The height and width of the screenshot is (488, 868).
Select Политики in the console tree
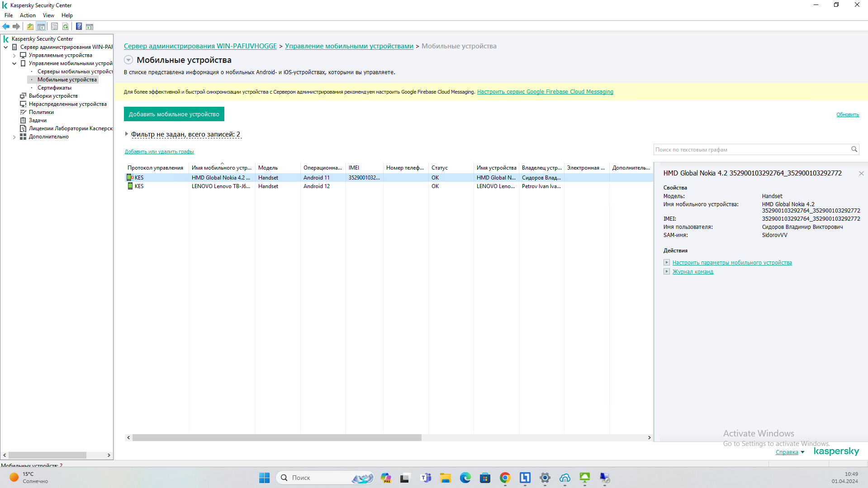coord(41,112)
